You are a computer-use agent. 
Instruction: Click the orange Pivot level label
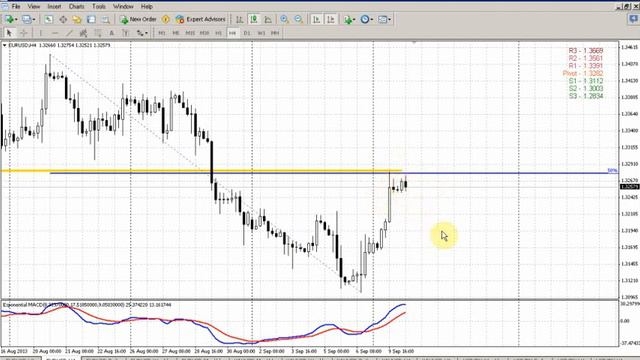583,73
